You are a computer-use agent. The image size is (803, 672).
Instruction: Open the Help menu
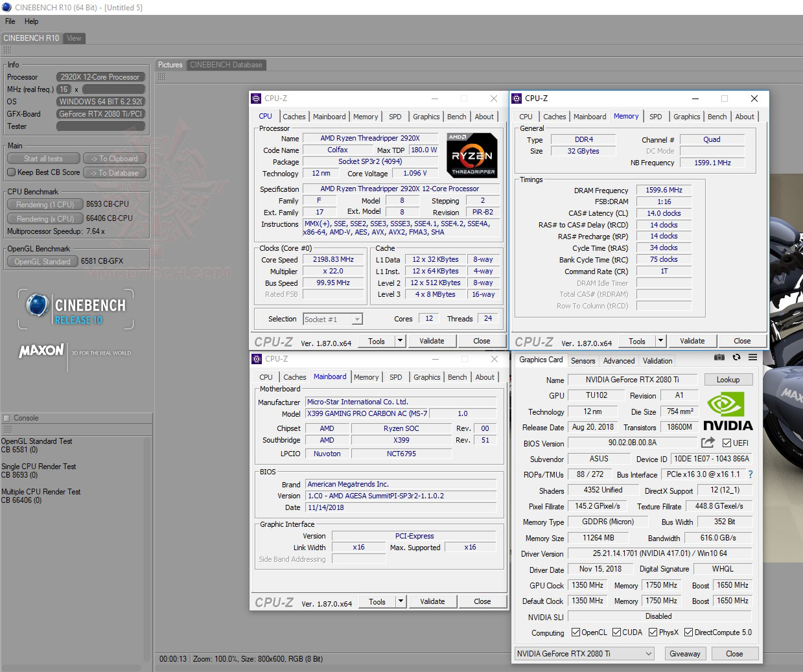tap(31, 21)
